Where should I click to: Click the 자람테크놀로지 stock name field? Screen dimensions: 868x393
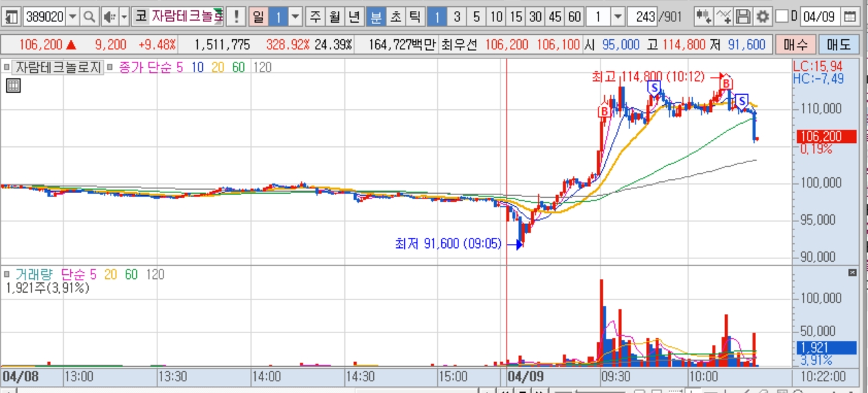point(187,16)
